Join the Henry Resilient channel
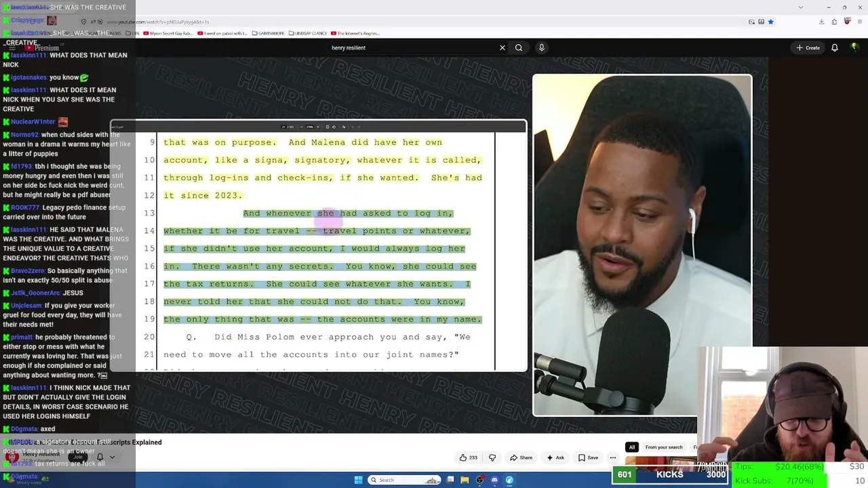Screen dimensions: 868x488 pos(77,457)
